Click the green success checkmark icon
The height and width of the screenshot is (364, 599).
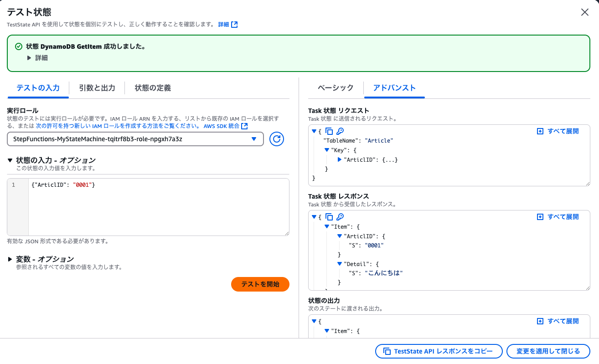tap(19, 46)
